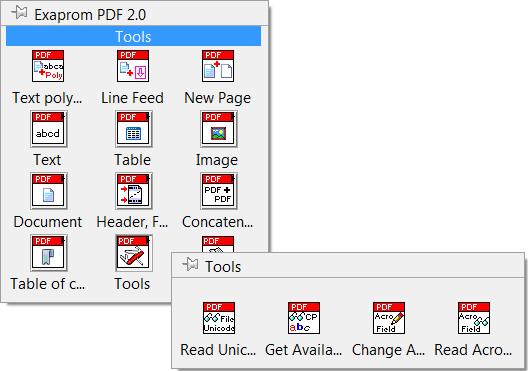Select the Read Acro Field function
Viewport: 528px width, 371px height.
coord(474,318)
